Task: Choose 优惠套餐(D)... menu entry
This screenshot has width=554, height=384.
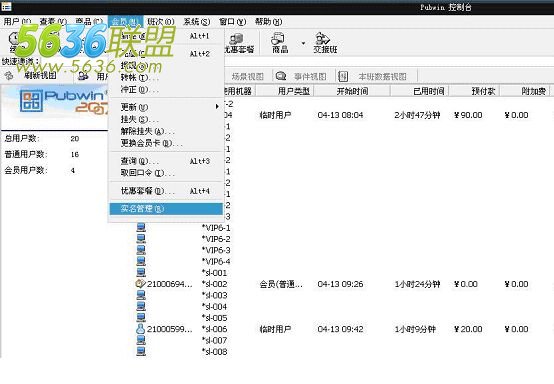Action: click(166, 191)
